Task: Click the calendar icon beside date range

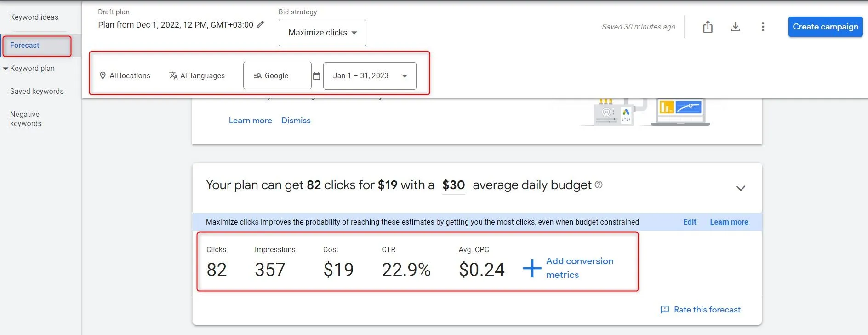Action: [316, 76]
